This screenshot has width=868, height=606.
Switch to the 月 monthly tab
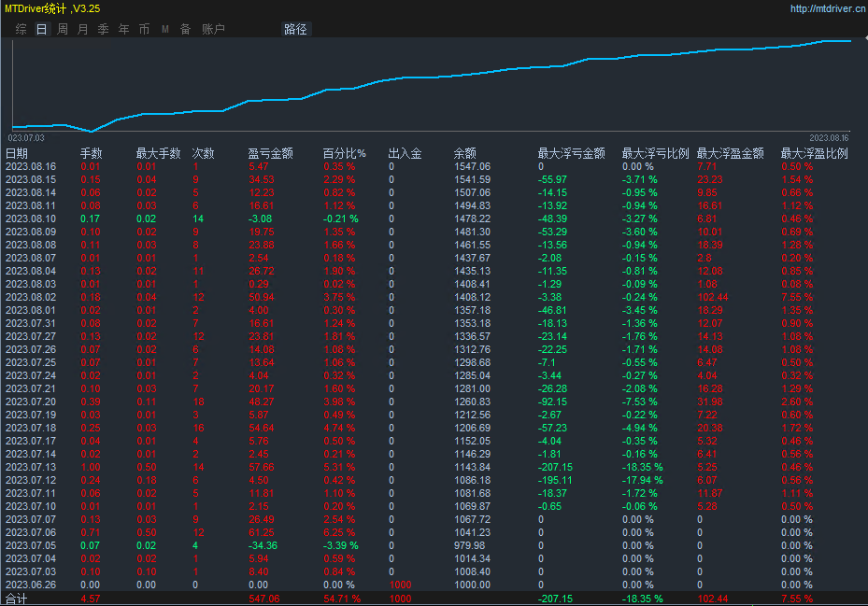point(82,29)
